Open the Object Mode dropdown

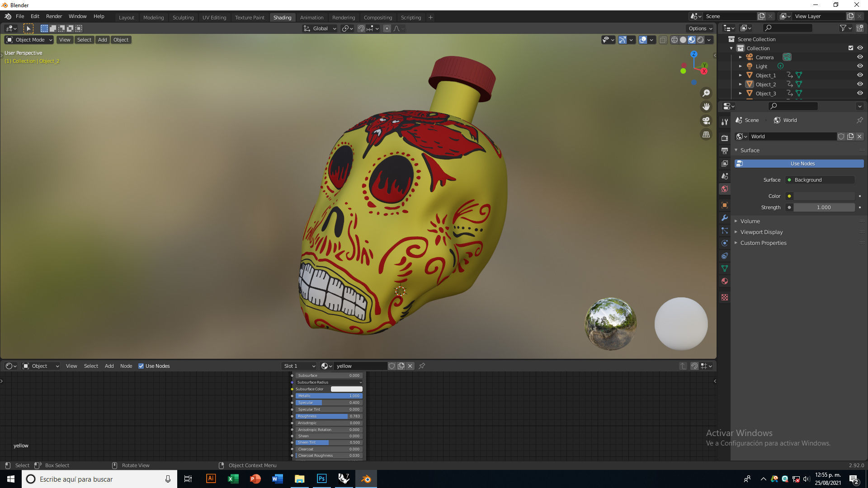[x=29, y=40]
